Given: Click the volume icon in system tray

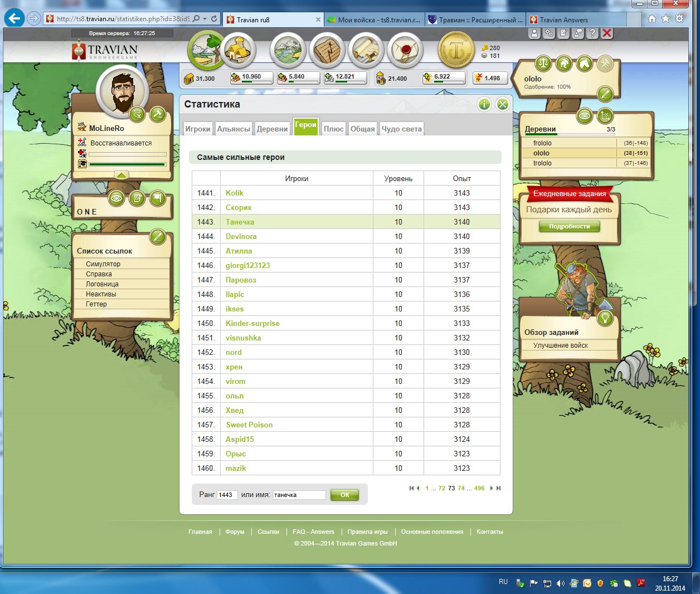Looking at the screenshot, I should [560, 583].
